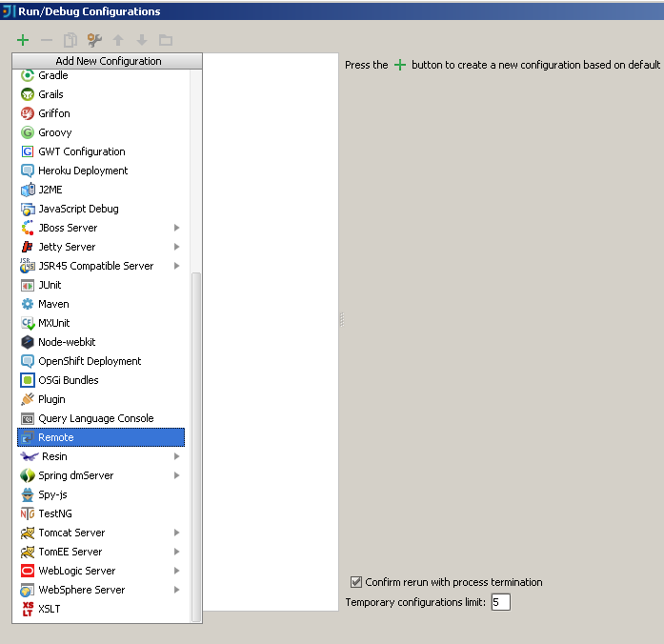Screen dimensions: 664x644
Task: Click the JSR45 Compatible Server icon
Action: coord(28,266)
